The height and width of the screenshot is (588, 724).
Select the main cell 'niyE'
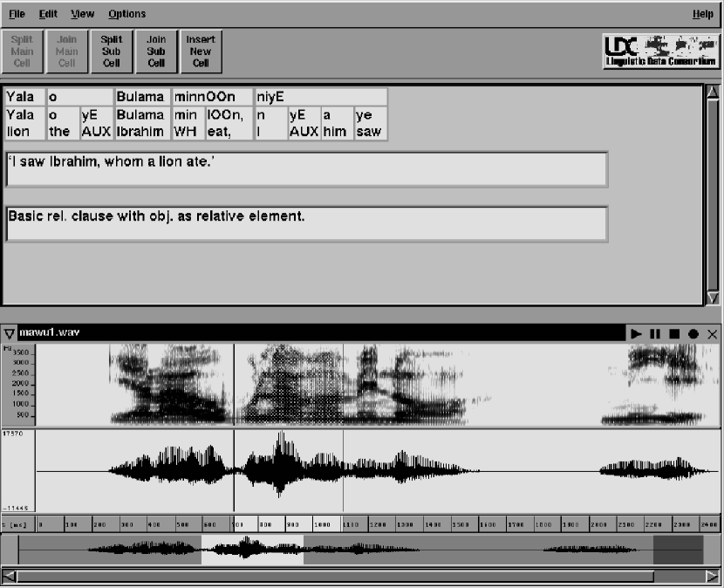point(321,97)
